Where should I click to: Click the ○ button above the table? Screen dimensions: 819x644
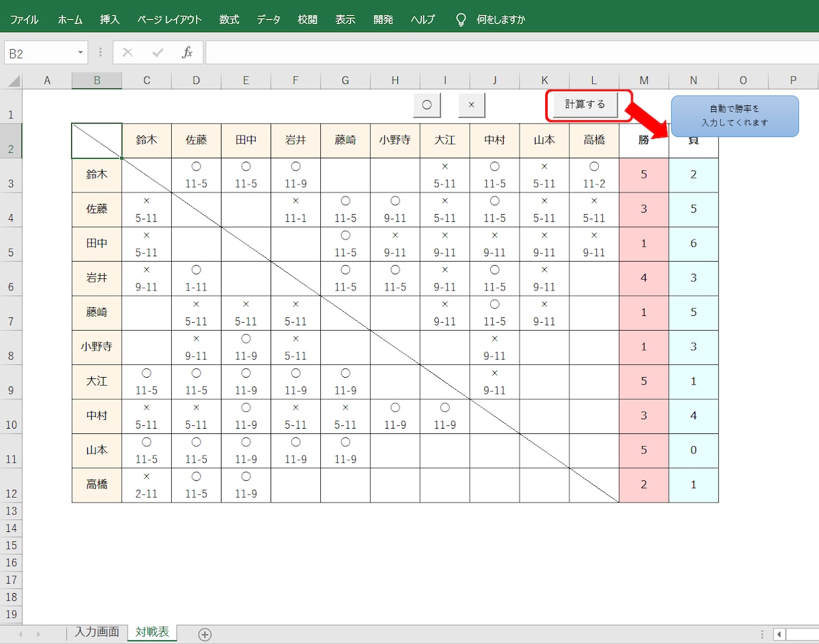[427, 105]
